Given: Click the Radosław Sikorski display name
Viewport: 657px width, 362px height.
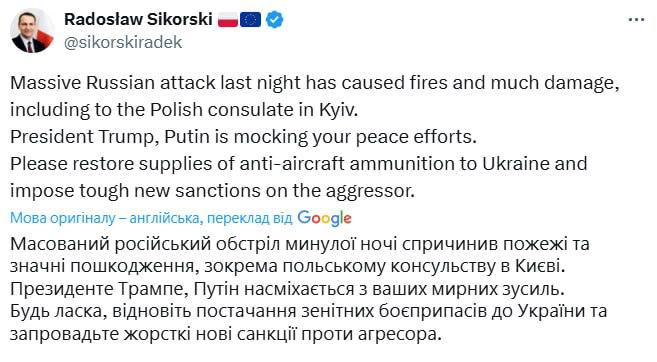Looking at the screenshot, I should point(139,19).
